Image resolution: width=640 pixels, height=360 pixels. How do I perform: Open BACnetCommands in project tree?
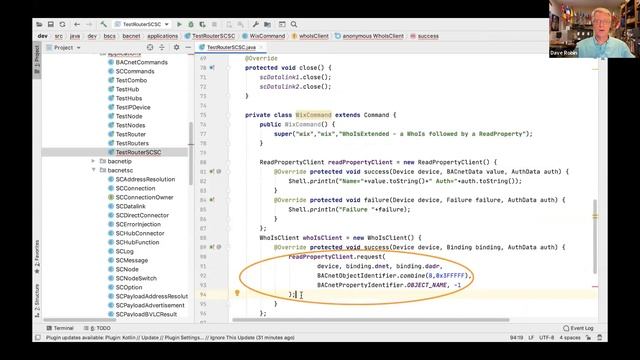(x=142, y=62)
